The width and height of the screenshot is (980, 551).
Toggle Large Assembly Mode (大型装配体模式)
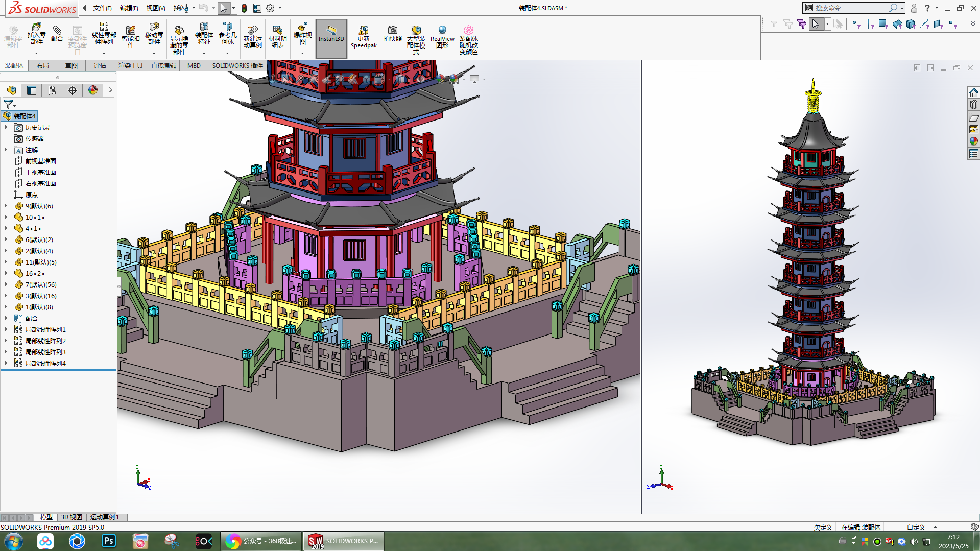point(416,39)
